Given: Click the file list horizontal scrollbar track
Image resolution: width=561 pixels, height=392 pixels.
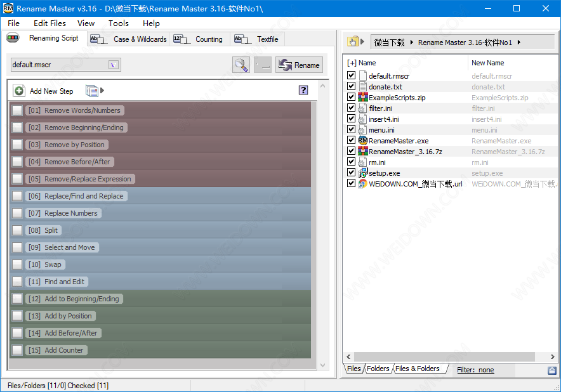Looking at the screenshot, I should pyautogui.click(x=444, y=356).
